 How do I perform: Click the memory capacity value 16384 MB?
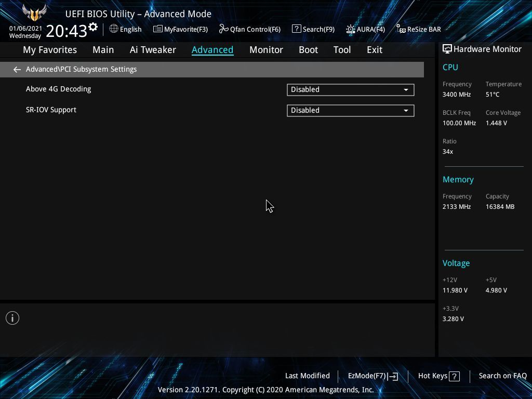click(500, 207)
